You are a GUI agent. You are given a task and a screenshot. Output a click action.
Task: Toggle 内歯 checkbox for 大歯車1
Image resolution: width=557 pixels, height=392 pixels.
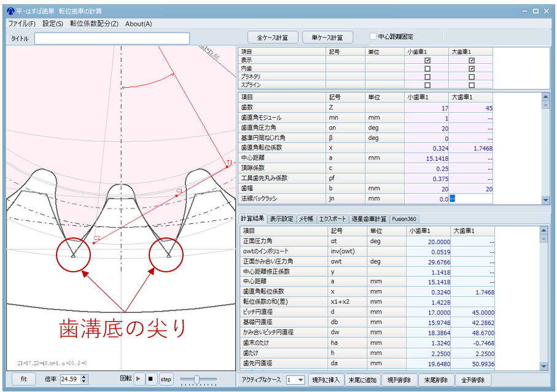click(x=472, y=69)
